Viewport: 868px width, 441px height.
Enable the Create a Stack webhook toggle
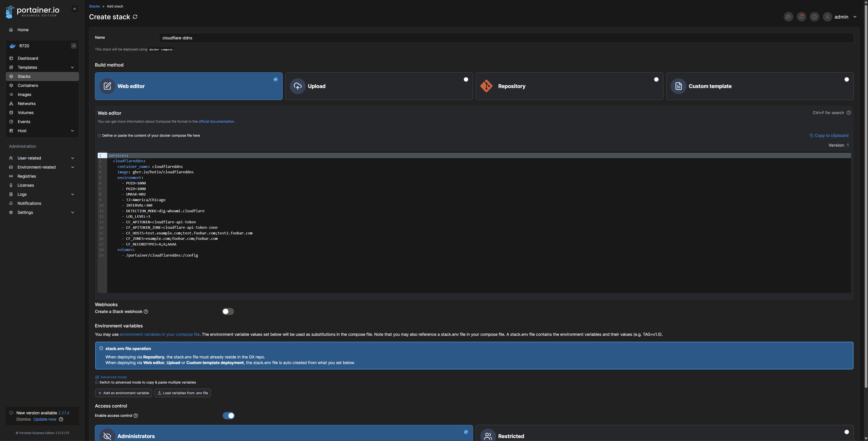point(228,311)
